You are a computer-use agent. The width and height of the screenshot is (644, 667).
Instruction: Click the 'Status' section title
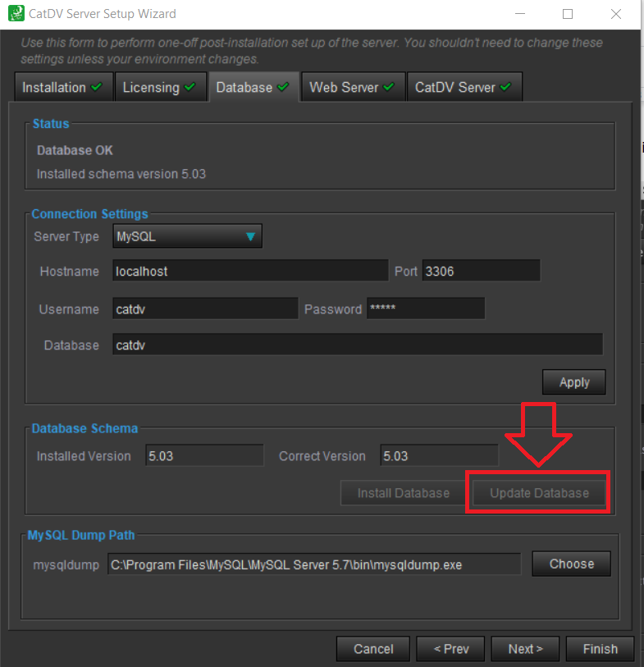[51, 124]
